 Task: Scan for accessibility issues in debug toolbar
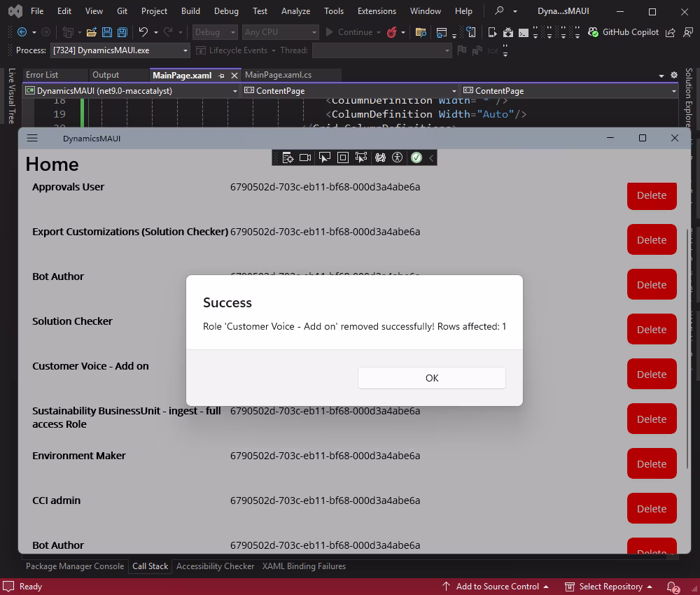click(x=398, y=157)
